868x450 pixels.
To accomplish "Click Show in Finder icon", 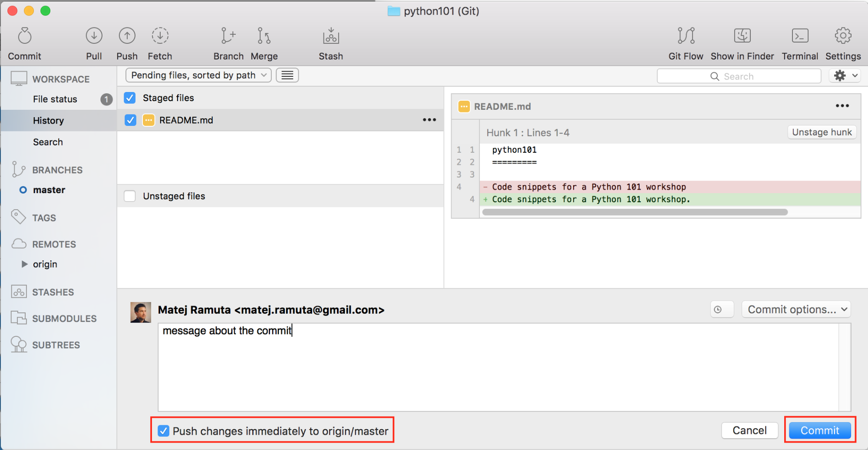I will coord(742,36).
